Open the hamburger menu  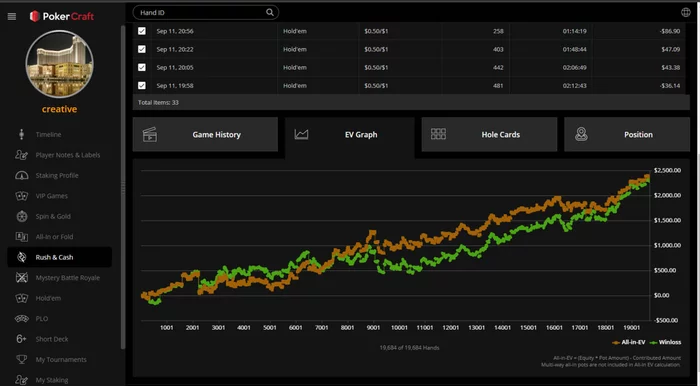12,17
